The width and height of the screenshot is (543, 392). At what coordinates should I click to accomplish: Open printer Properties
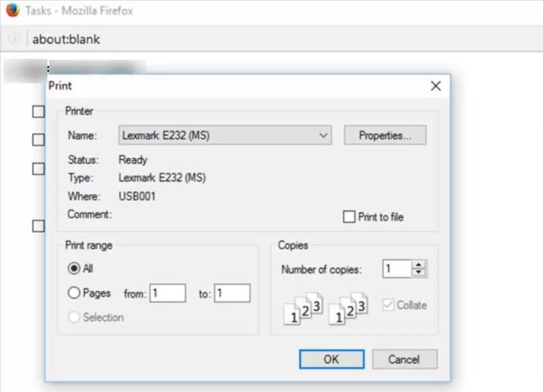[x=385, y=135]
